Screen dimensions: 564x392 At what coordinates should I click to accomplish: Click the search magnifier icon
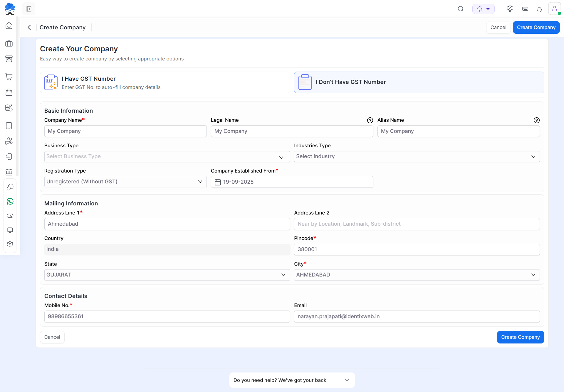tap(461, 9)
